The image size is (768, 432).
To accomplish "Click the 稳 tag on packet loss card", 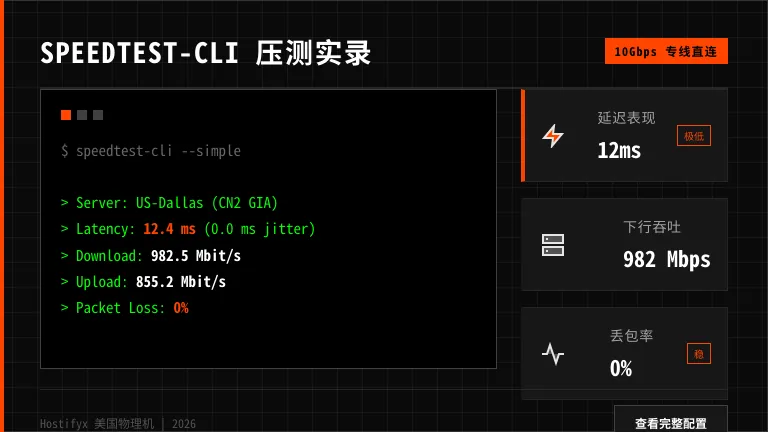I will click(x=699, y=354).
